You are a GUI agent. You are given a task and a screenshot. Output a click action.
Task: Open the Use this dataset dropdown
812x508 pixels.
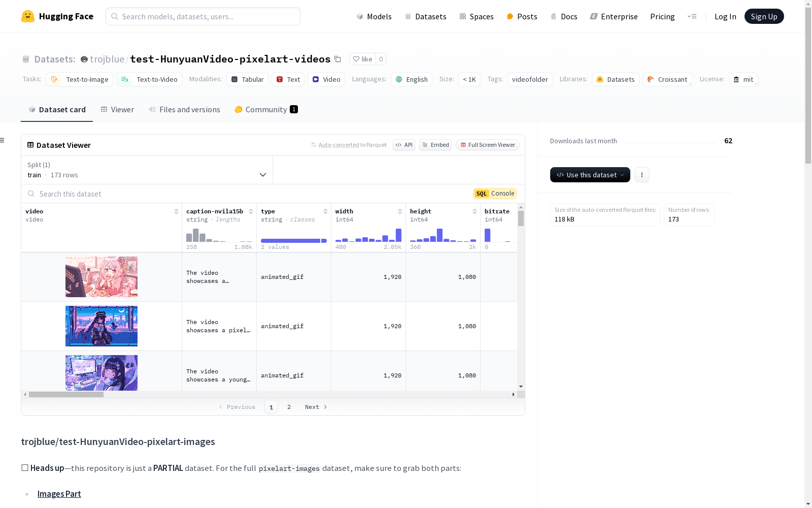[x=590, y=175]
